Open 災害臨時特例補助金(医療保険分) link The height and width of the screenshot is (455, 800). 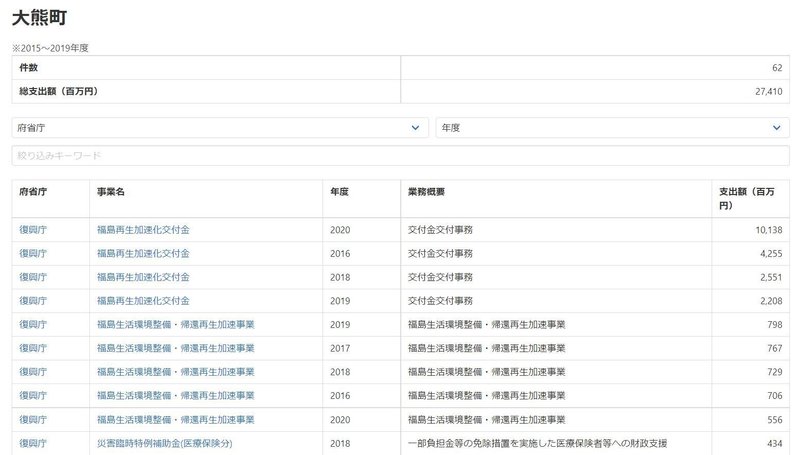164,443
